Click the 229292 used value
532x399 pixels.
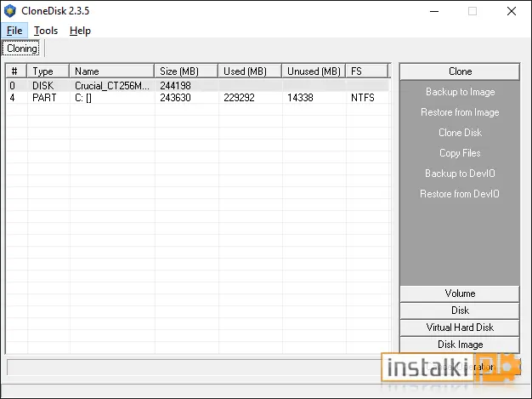pos(239,98)
